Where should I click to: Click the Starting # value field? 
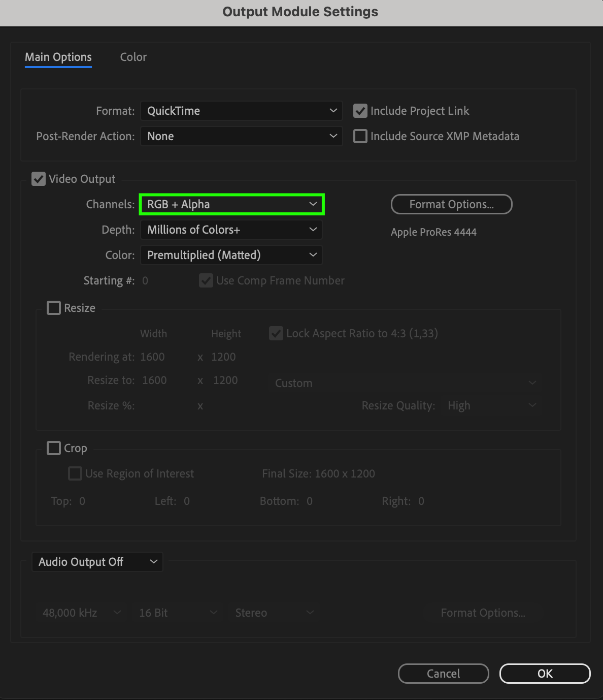pos(145,280)
